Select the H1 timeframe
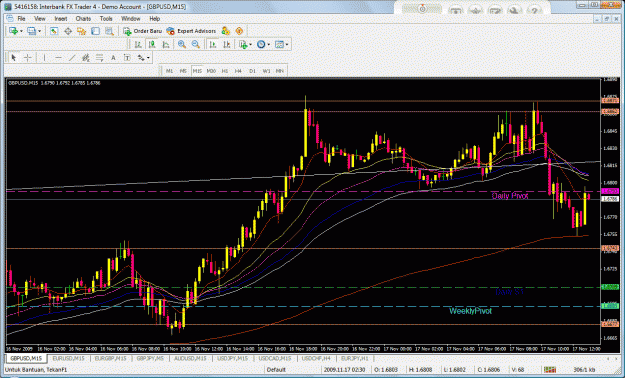 (225, 71)
